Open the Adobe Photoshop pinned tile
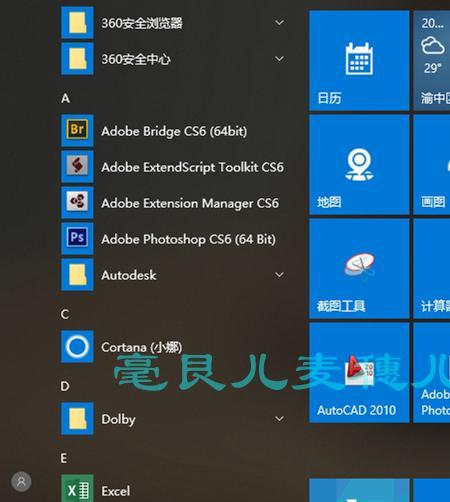This screenshot has width=450, height=502. (x=432, y=373)
